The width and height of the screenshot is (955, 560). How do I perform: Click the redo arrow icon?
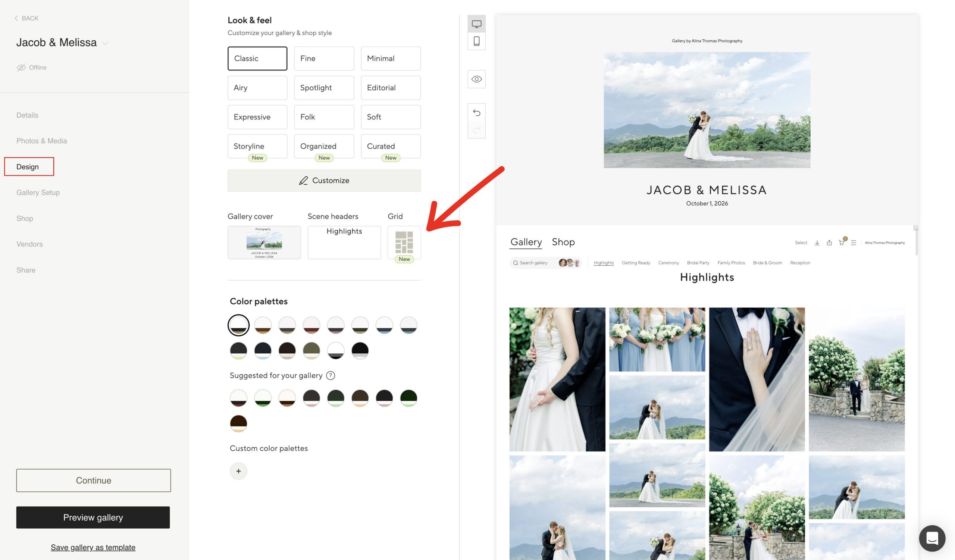tap(476, 130)
